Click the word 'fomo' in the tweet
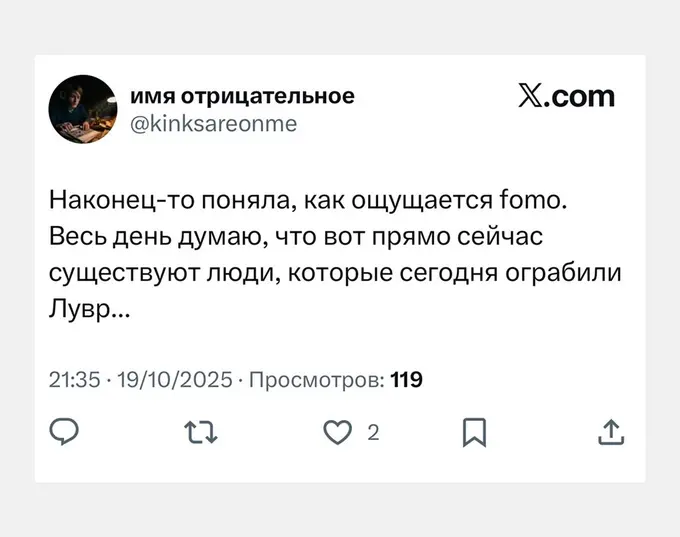Screen dimensions: 680x537 [538, 202]
